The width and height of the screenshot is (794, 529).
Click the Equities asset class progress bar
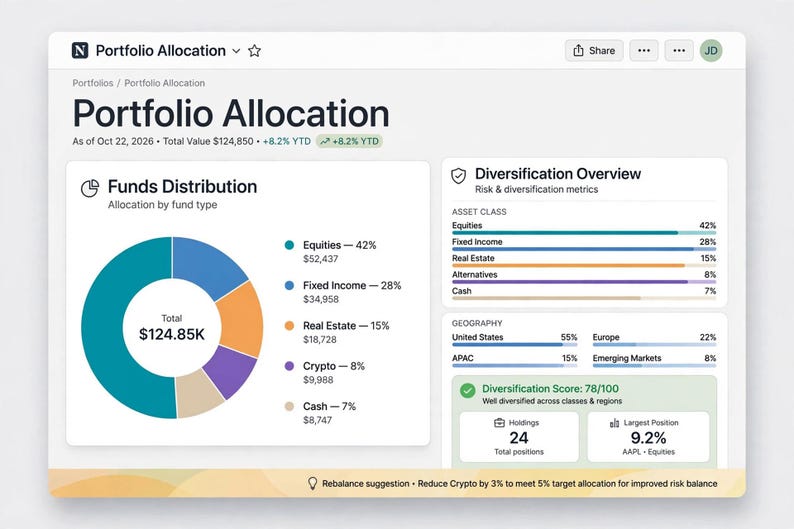coord(584,233)
